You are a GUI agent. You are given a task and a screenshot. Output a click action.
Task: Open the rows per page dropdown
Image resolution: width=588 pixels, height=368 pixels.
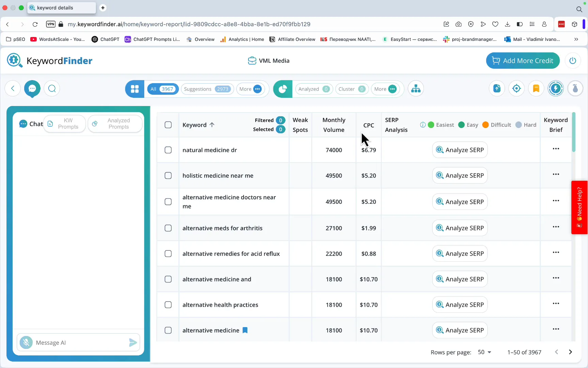tap(485, 352)
